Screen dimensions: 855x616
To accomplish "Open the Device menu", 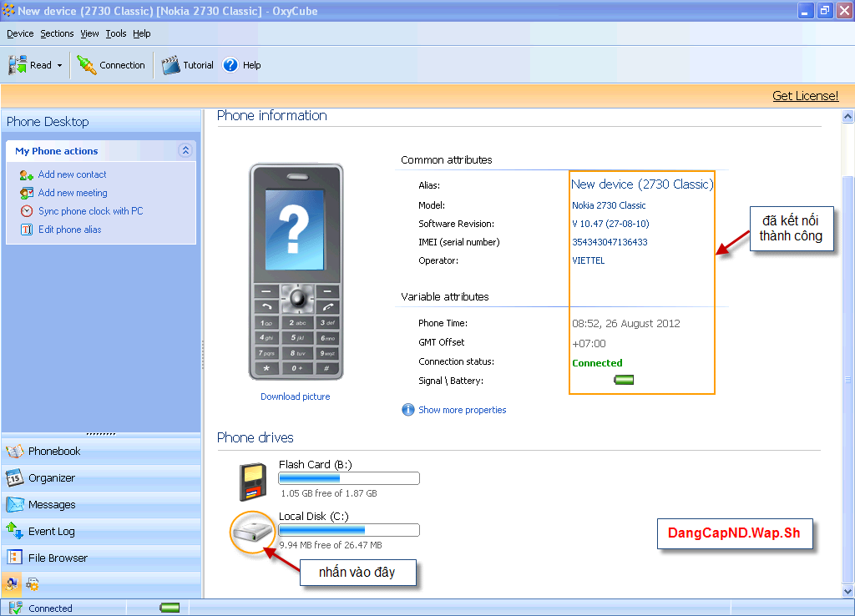I will tap(20, 33).
